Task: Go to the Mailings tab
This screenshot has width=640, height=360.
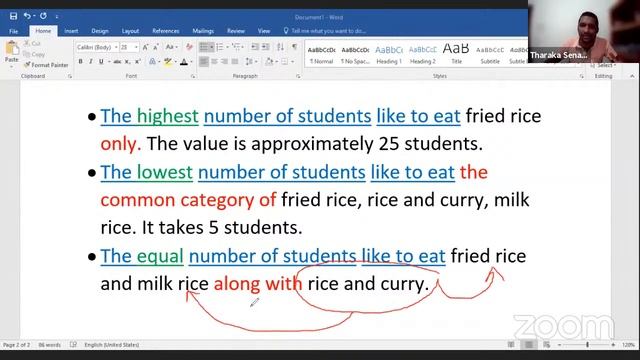Action: (x=203, y=31)
